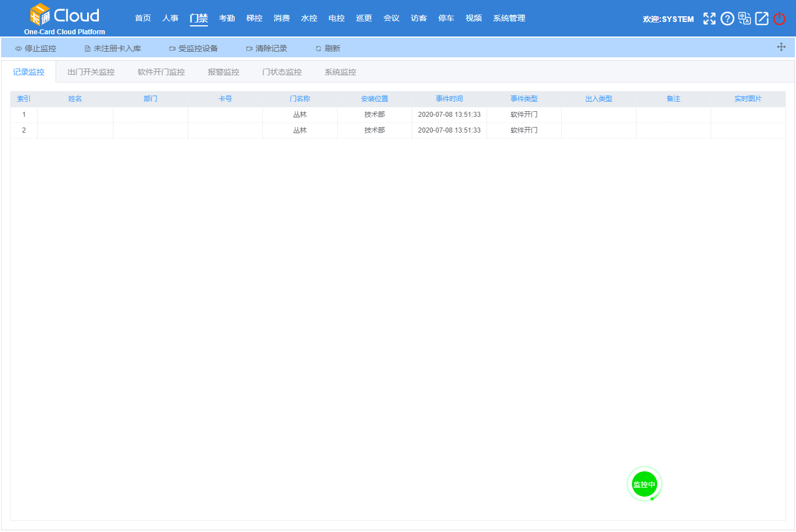Click the red power logout icon

pos(779,19)
